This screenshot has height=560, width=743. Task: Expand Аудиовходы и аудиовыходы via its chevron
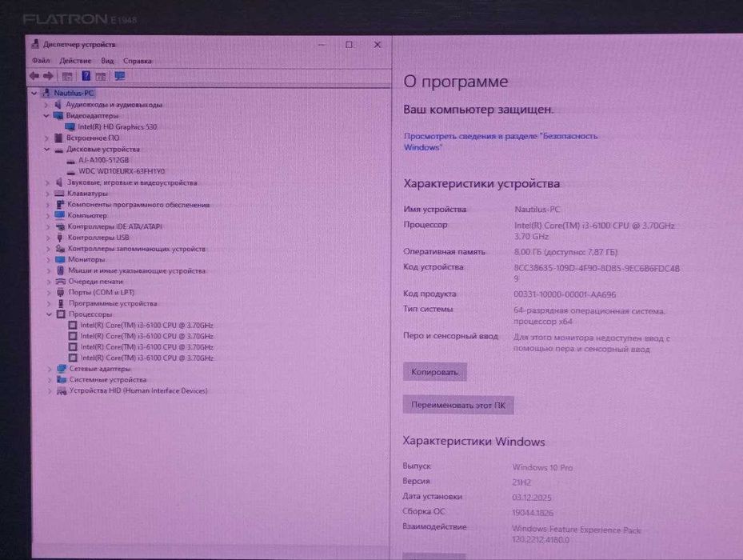46,105
